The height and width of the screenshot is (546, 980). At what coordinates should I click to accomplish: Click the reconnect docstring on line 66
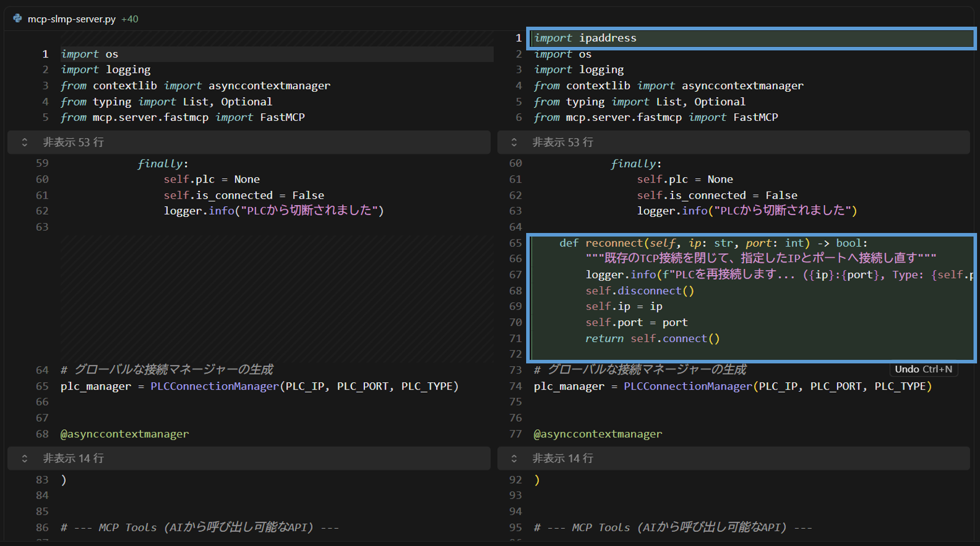(761, 258)
